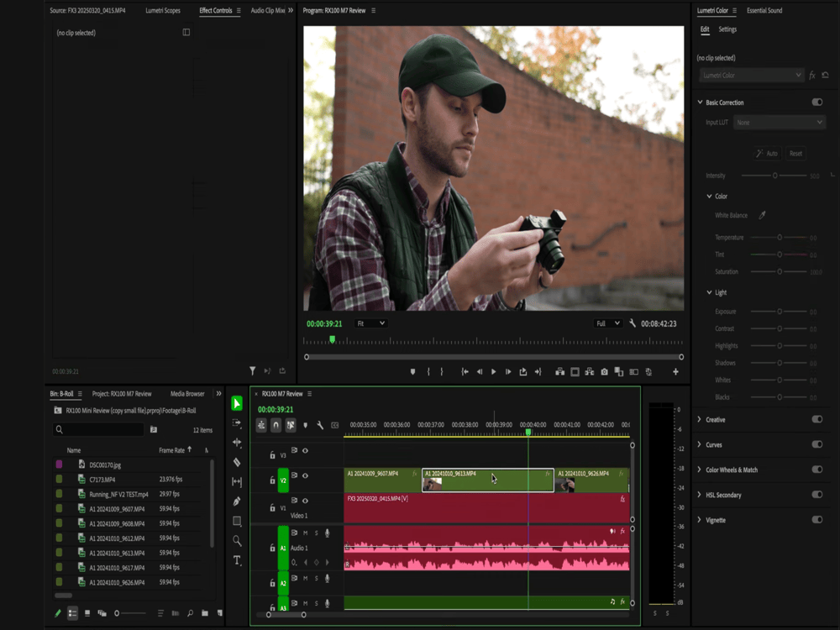Click the voice-over record mic on Audio 1
Image resolution: width=840 pixels, height=630 pixels.
tap(327, 533)
